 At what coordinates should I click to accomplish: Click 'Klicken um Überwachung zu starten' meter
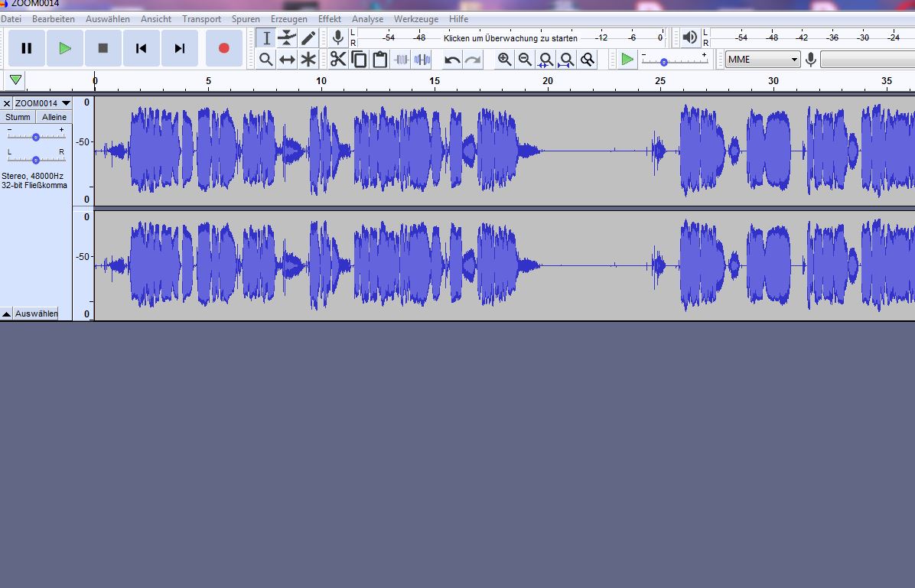(x=510, y=38)
